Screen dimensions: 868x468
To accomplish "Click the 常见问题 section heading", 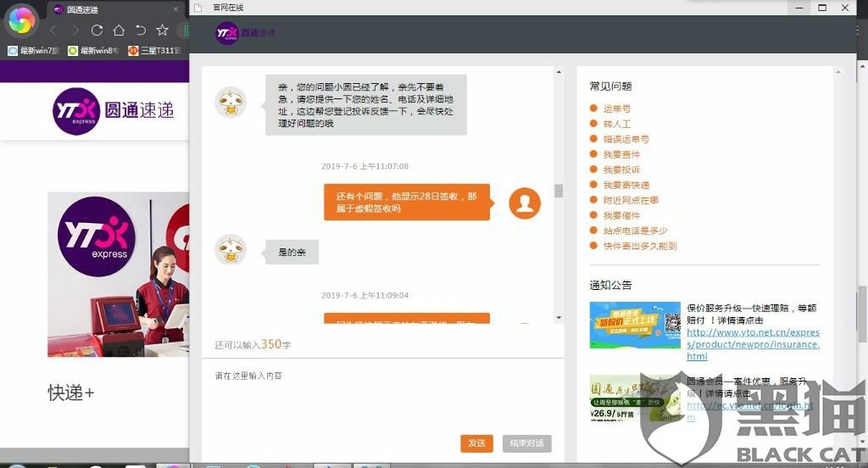I will 610,86.
